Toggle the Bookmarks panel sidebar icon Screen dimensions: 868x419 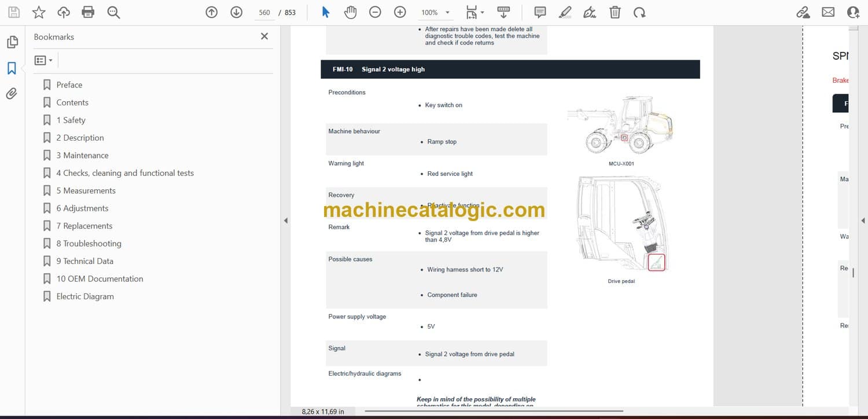[x=12, y=68]
